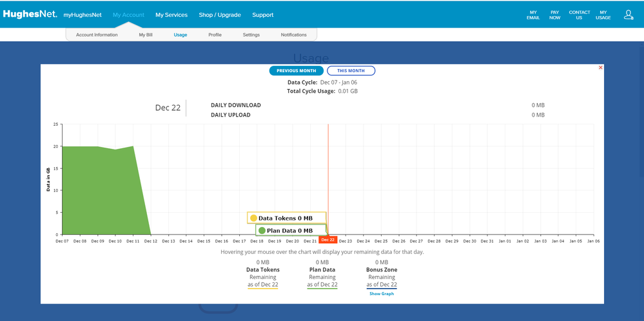
Task: Open Account Information tab
Action: point(97,35)
